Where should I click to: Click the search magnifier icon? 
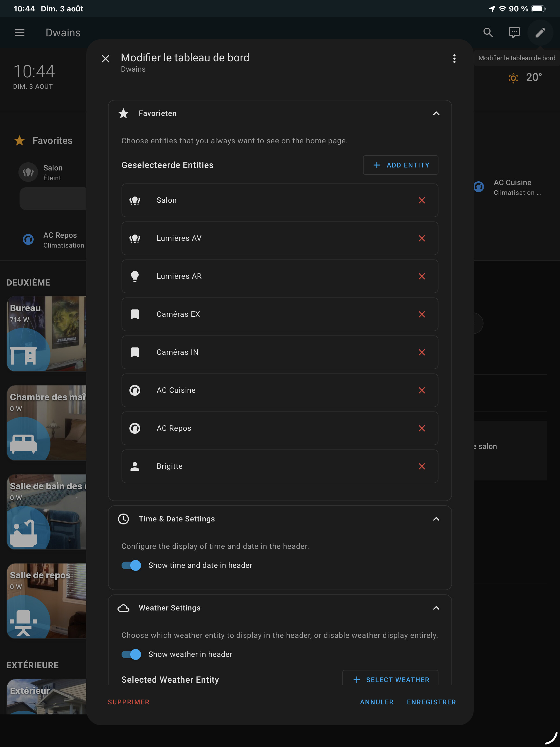[x=488, y=33]
